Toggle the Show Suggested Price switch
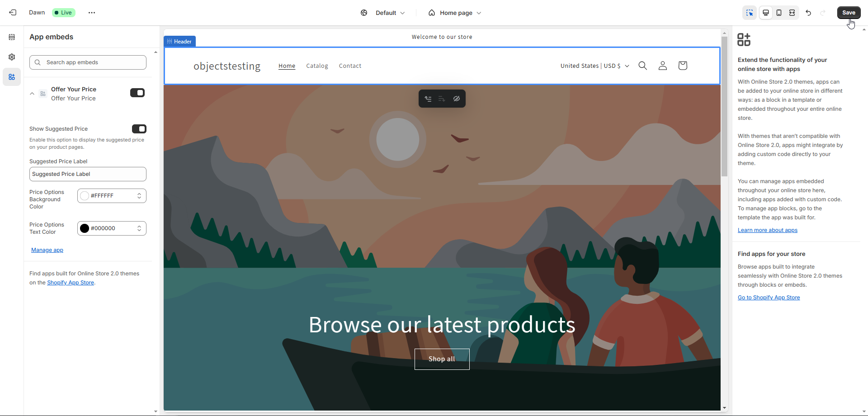 pyautogui.click(x=139, y=129)
